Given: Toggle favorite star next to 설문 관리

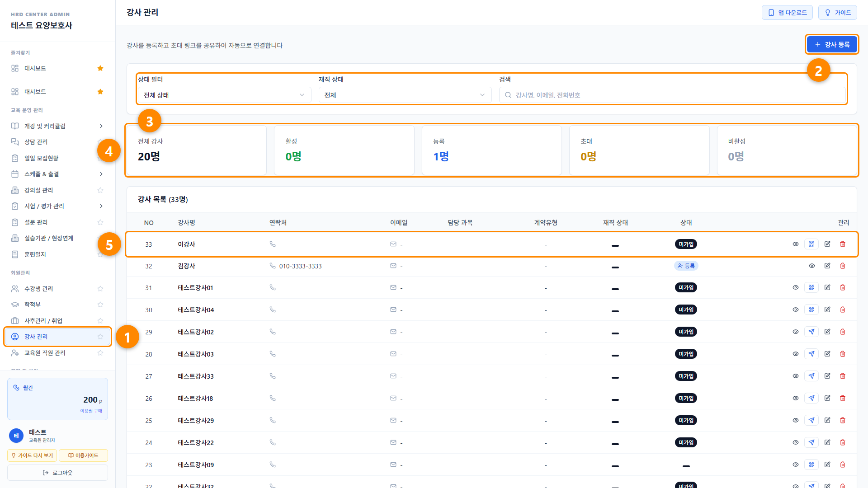Looking at the screenshot, I should pyautogui.click(x=100, y=222).
